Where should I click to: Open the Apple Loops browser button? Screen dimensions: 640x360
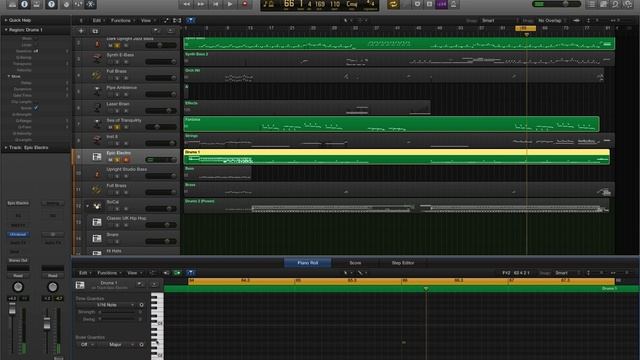(616, 4)
